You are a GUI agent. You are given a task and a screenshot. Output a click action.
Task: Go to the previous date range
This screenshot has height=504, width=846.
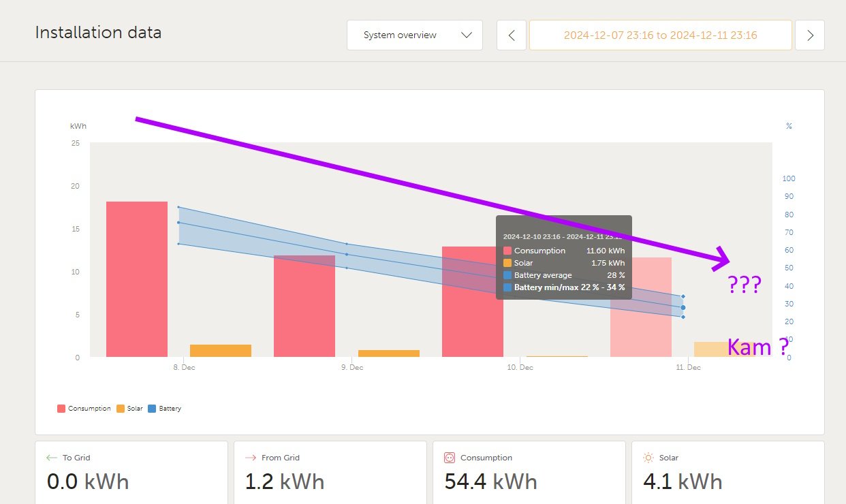tap(512, 35)
